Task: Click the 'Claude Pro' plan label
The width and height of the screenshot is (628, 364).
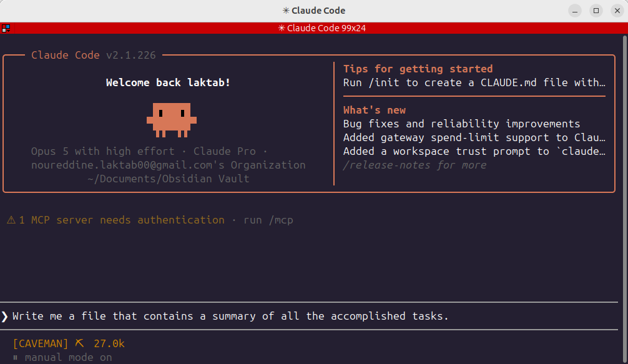Action: click(x=225, y=151)
